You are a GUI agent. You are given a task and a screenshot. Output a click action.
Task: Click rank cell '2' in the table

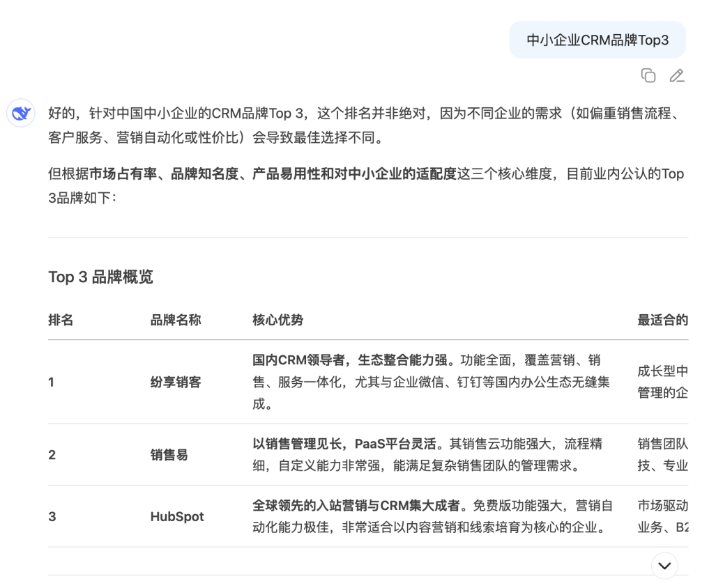52,454
